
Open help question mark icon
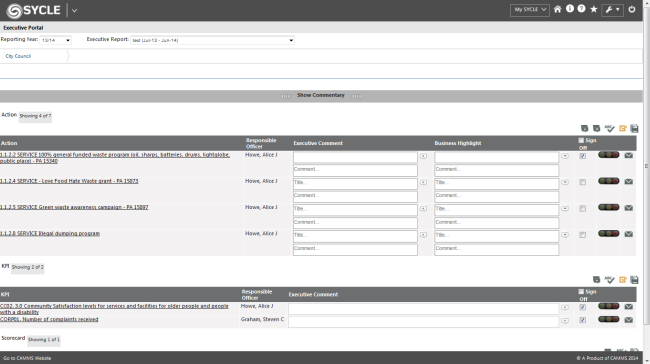coord(581,9)
